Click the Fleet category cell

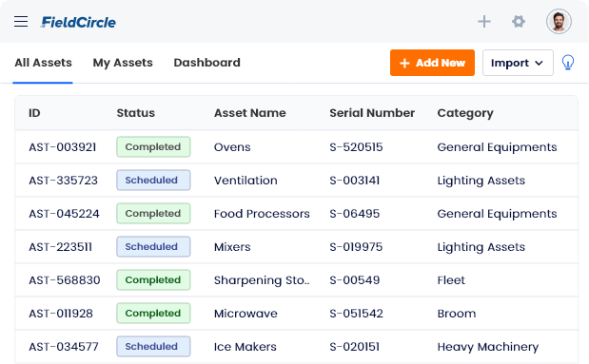coord(451,280)
